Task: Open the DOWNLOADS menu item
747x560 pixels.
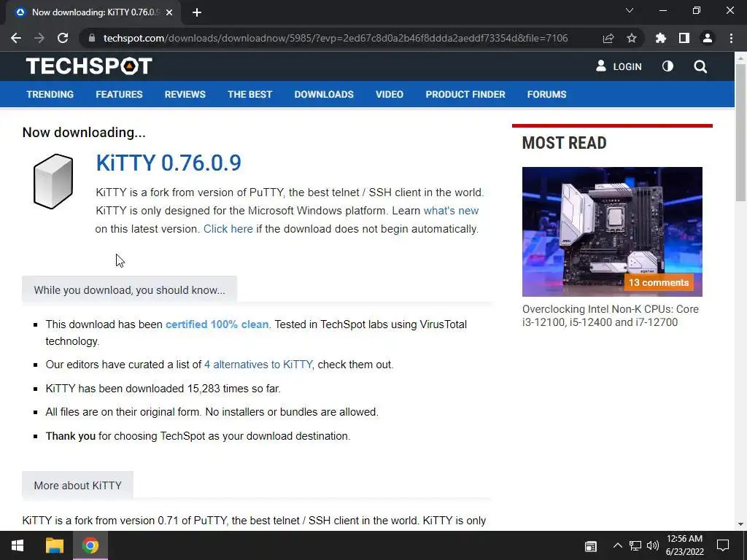Action: (x=324, y=94)
